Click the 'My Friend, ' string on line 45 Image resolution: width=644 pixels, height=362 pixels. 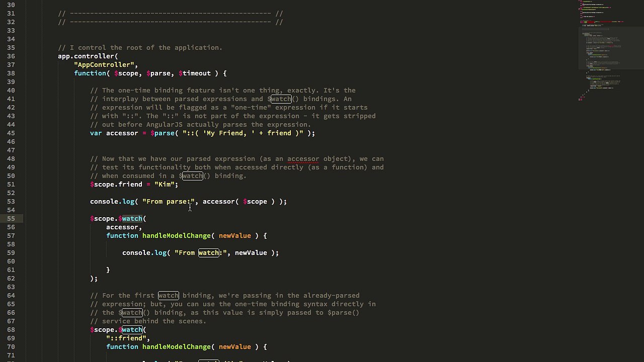pos(229,133)
